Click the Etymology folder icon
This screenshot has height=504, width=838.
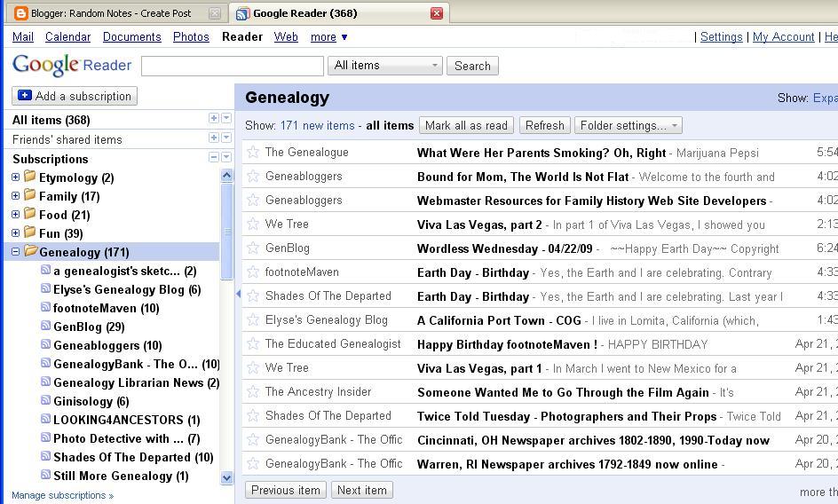pos(30,177)
